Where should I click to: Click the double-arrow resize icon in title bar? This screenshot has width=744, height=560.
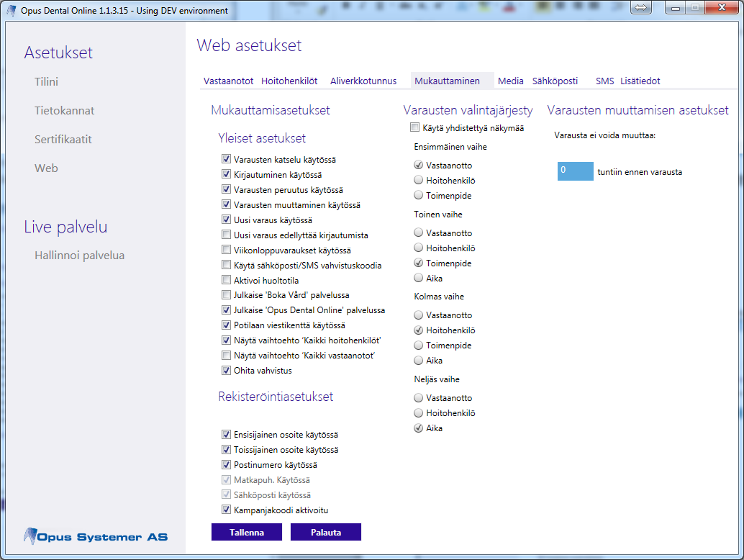click(640, 8)
